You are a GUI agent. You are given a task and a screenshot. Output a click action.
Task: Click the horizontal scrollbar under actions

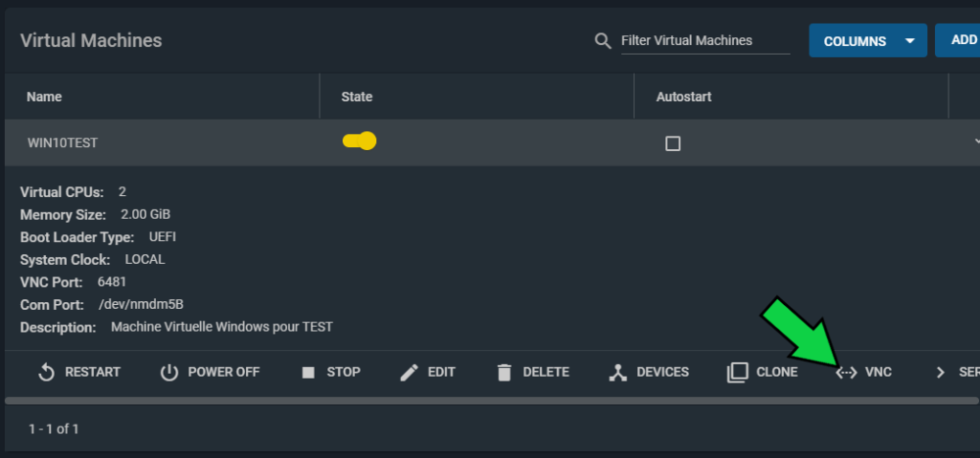(x=491, y=401)
